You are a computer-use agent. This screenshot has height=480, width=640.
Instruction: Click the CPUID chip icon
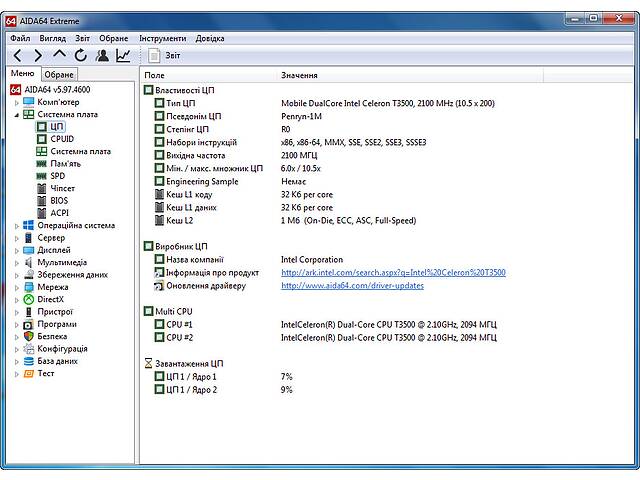click(42, 139)
